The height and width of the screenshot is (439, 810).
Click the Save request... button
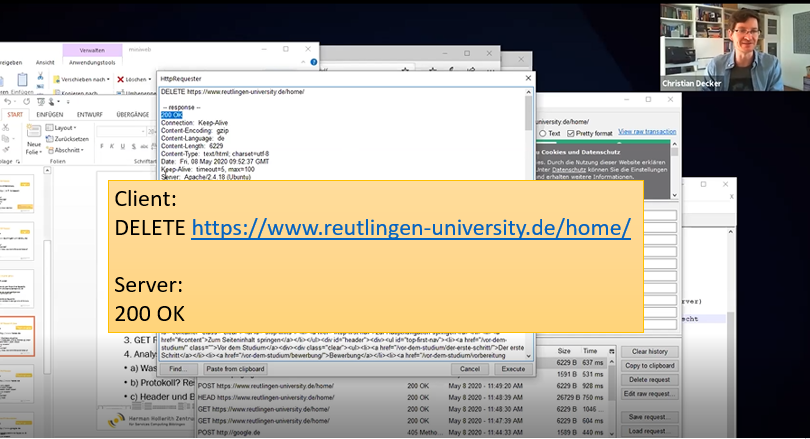pyautogui.click(x=650, y=417)
